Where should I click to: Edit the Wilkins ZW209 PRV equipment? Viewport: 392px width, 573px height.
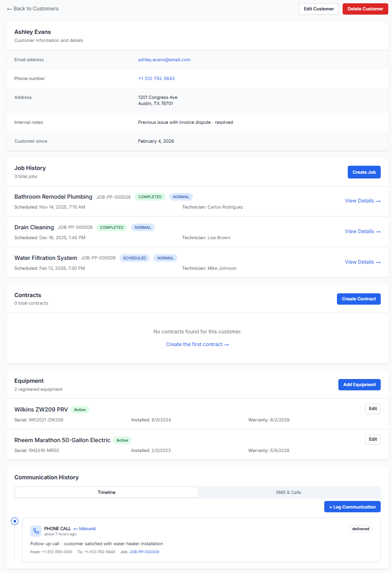[x=373, y=409]
